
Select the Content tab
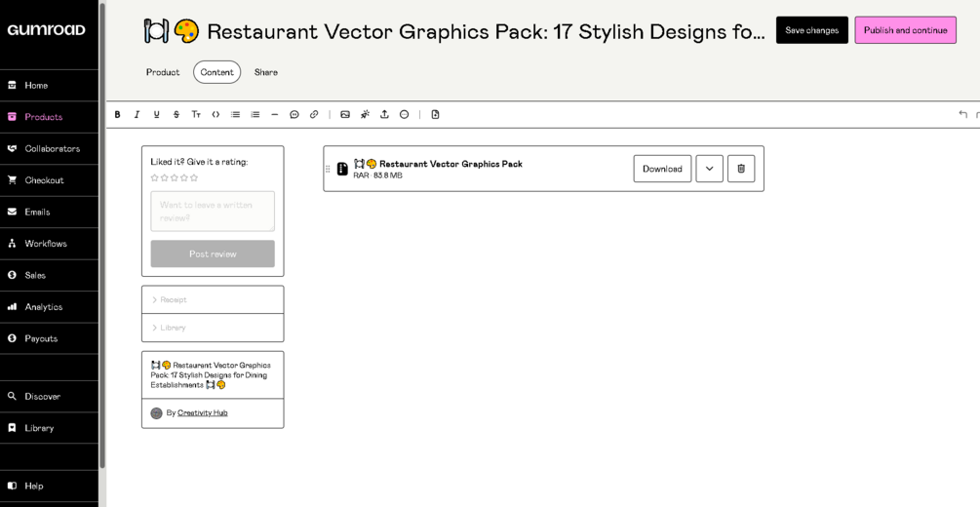click(x=216, y=72)
